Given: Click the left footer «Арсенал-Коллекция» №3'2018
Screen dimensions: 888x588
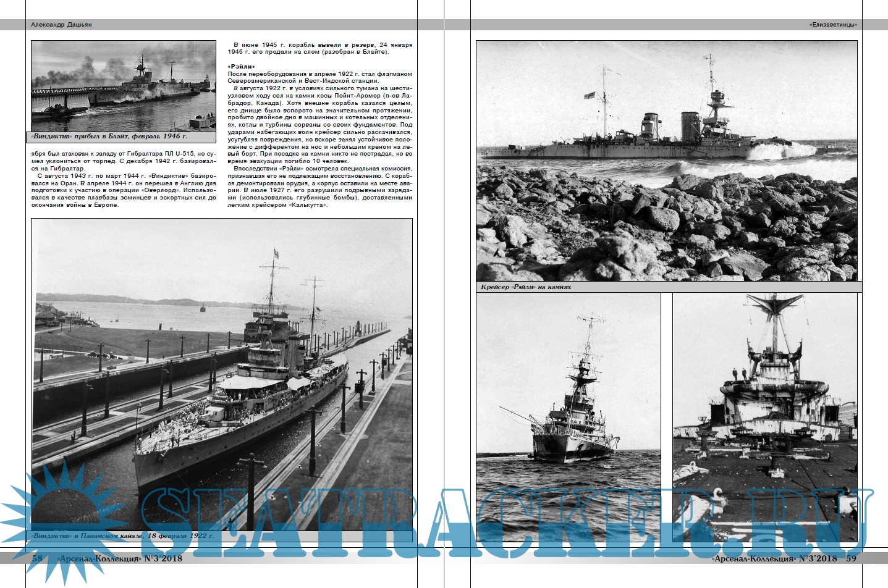Looking at the screenshot, I should coord(119,558).
